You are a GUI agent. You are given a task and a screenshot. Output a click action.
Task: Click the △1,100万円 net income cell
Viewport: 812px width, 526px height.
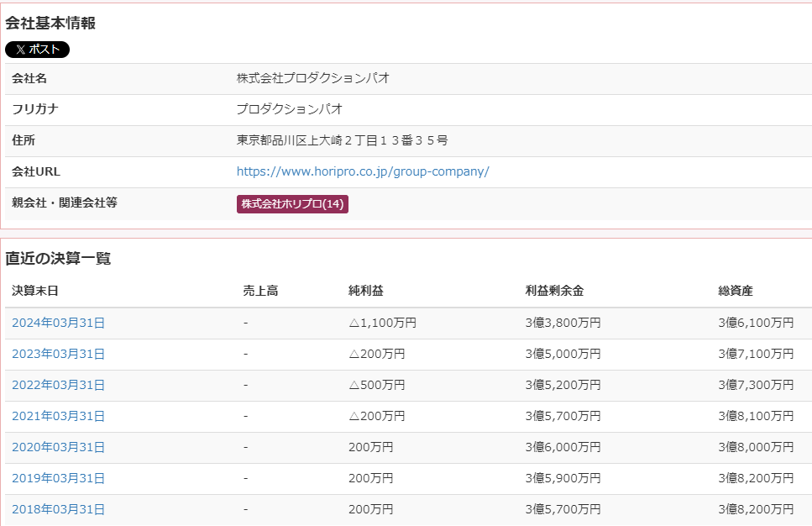(x=382, y=323)
